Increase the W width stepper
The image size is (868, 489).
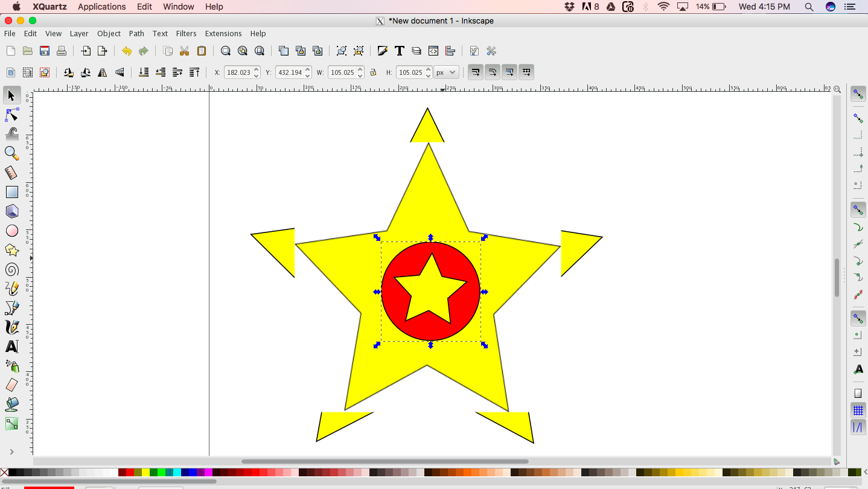(360, 69)
